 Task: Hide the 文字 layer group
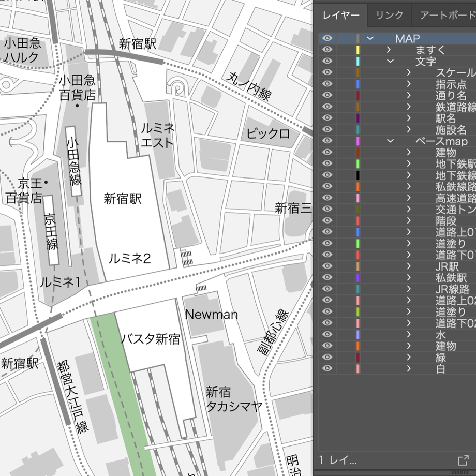327,61
